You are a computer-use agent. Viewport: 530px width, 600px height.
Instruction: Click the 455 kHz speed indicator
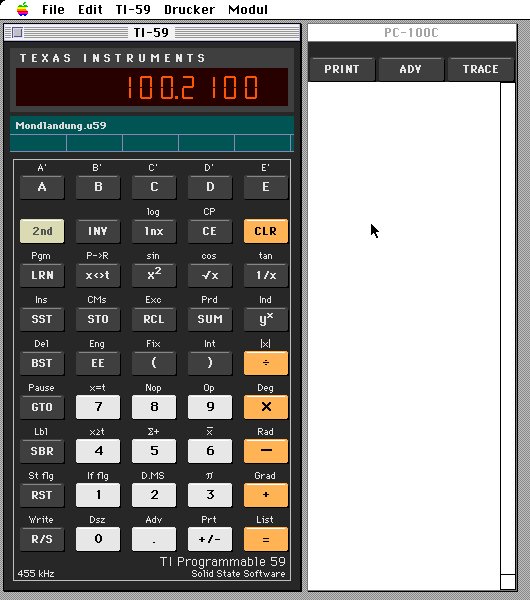point(36,574)
